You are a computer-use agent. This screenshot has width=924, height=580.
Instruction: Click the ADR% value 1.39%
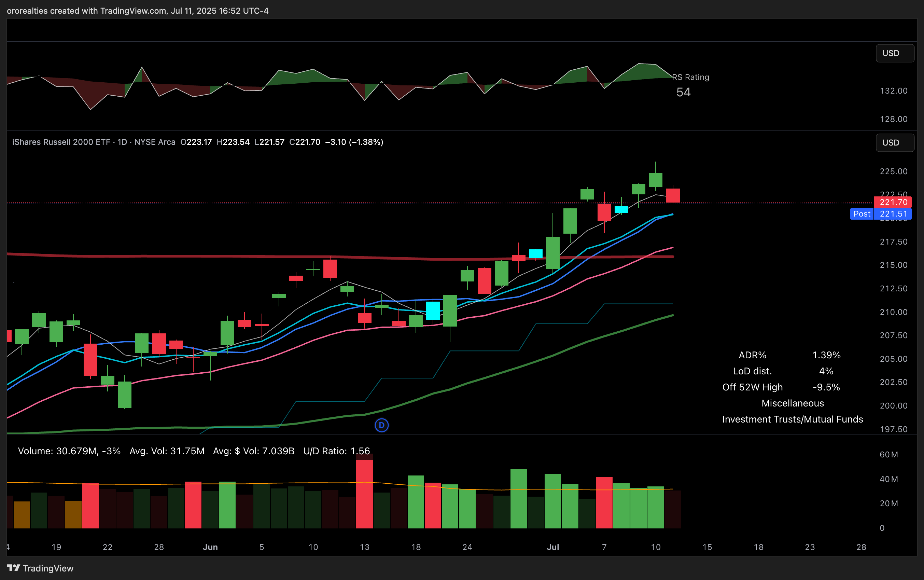tap(826, 355)
